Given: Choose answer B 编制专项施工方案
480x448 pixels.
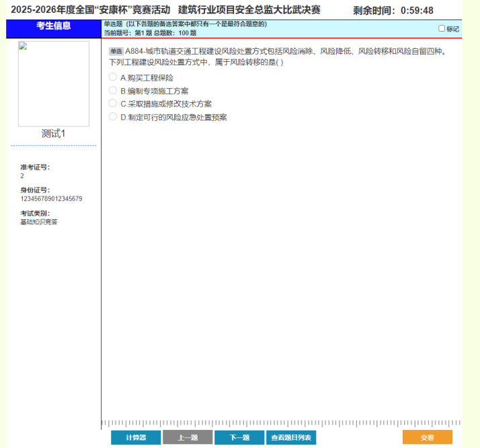Looking at the screenshot, I should point(113,91).
